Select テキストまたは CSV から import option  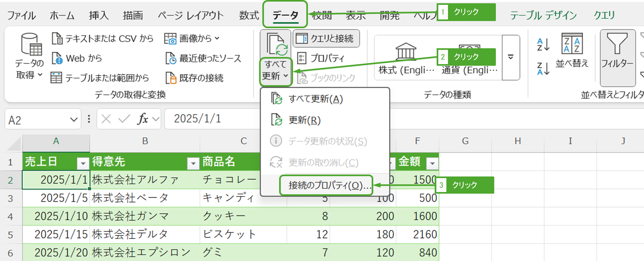[103, 39]
